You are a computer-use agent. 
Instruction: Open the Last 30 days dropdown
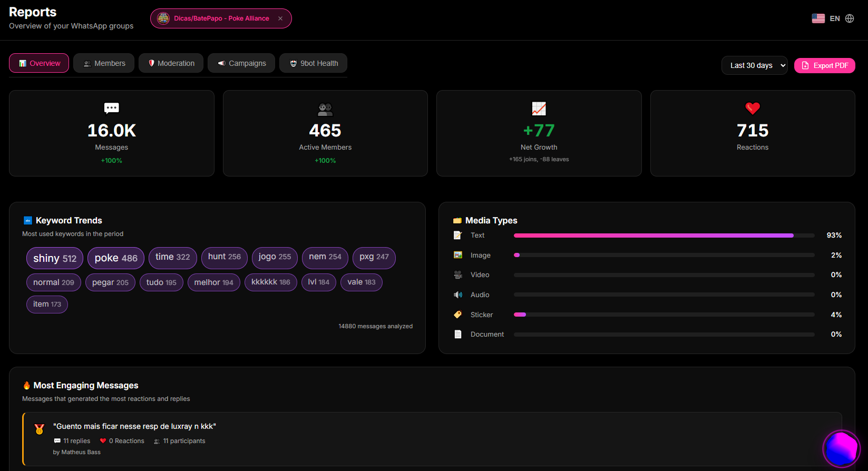pos(754,65)
